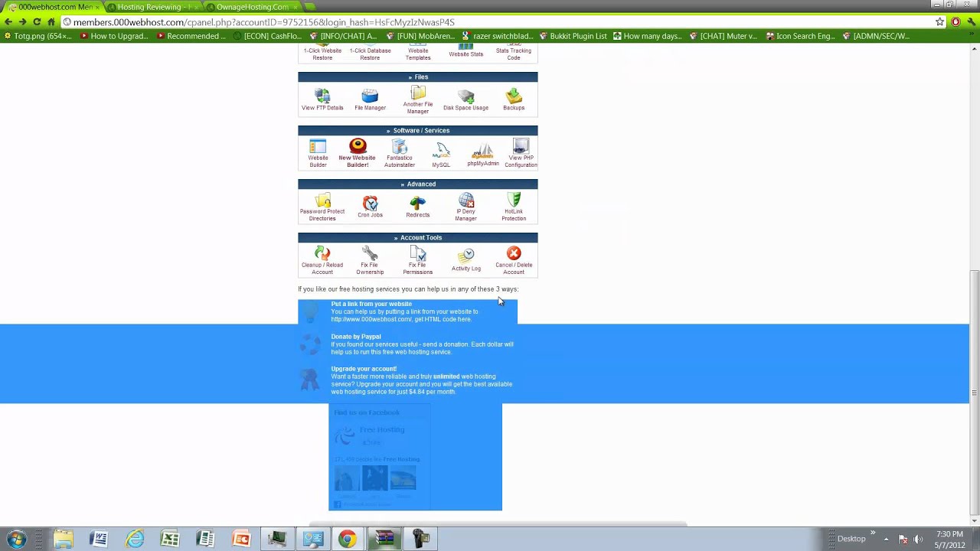980x551 pixels.
Task: Open phpMyAdmin
Action: tap(483, 154)
